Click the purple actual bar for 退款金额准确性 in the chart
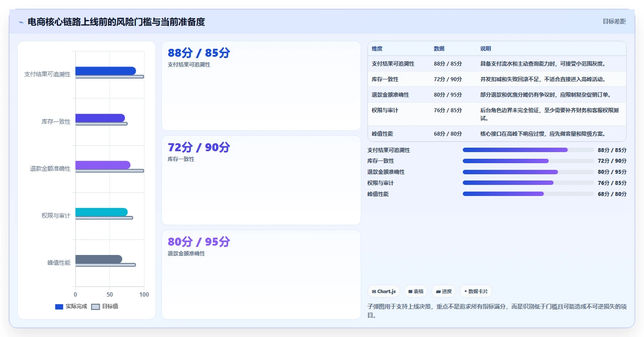 click(x=103, y=165)
